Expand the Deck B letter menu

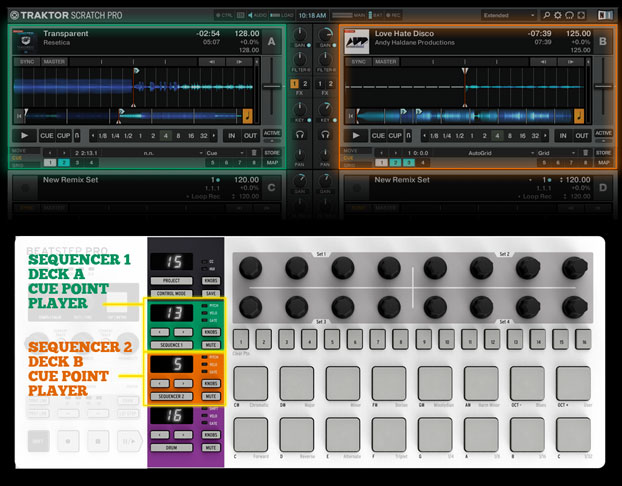(x=603, y=41)
